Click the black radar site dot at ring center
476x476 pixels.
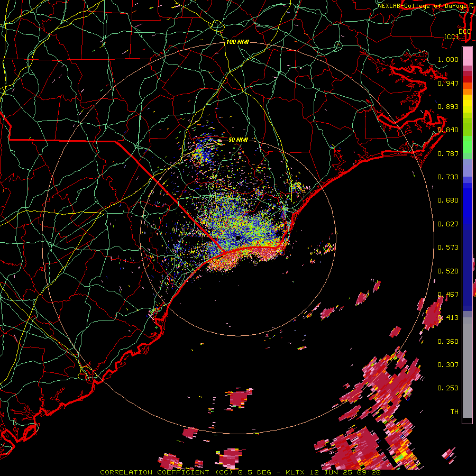pos(239,238)
